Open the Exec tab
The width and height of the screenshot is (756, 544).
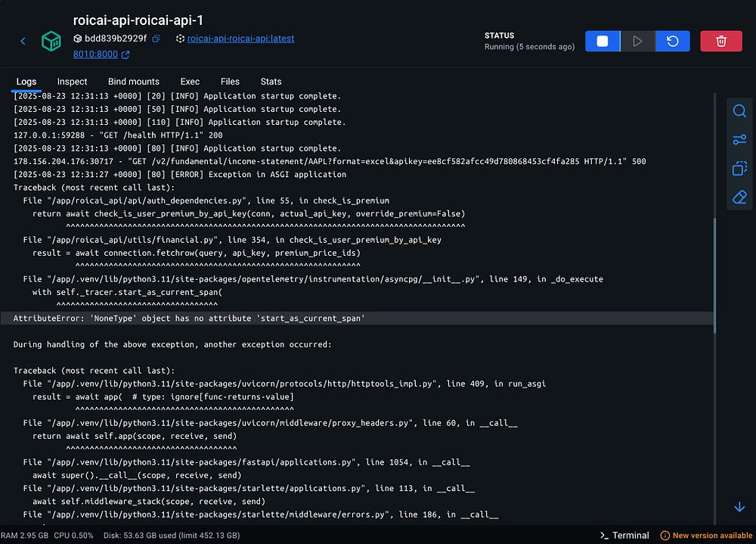pos(190,82)
